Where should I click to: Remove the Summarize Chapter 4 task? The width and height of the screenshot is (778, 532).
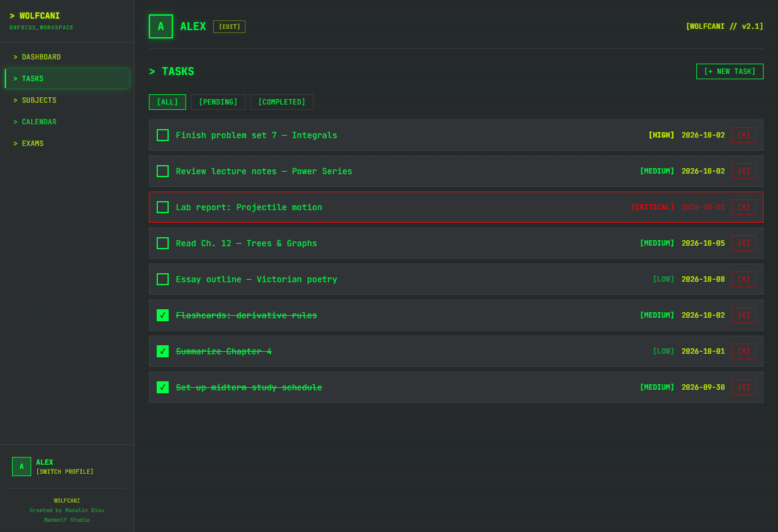click(744, 351)
